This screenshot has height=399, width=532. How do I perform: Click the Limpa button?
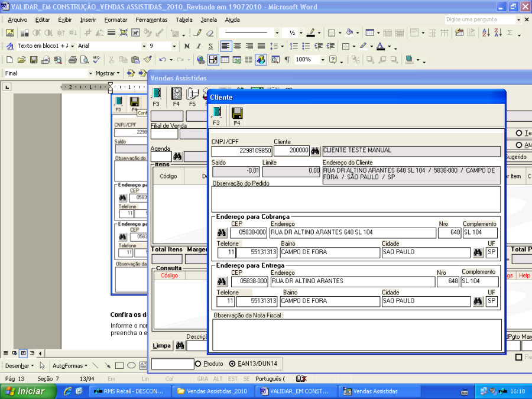coord(161,346)
